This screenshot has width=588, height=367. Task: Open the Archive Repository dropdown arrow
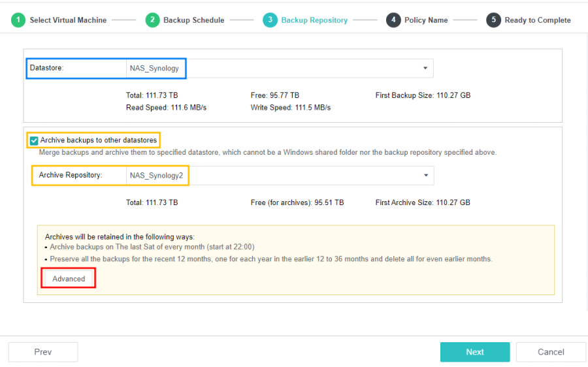coord(426,176)
